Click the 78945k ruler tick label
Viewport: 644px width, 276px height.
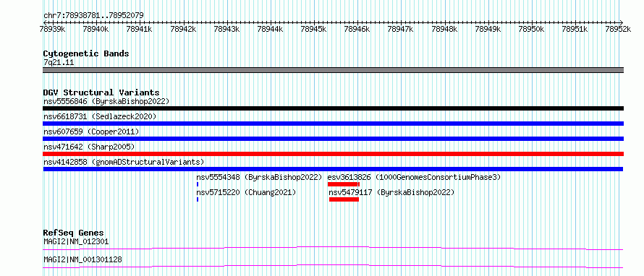pyautogui.click(x=314, y=29)
